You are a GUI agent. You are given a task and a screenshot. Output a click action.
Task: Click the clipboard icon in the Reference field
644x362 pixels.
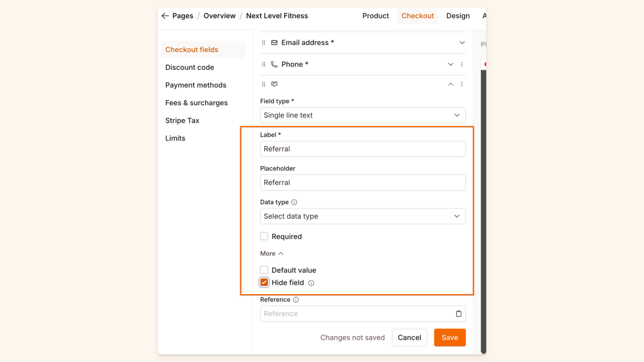click(x=459, y=314)
